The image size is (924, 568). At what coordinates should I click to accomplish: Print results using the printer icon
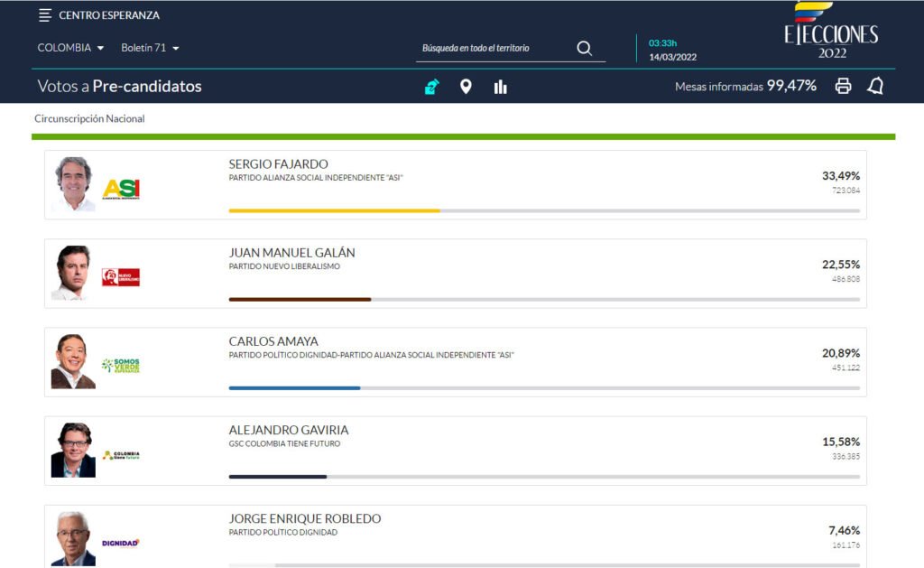click(843, 86)
